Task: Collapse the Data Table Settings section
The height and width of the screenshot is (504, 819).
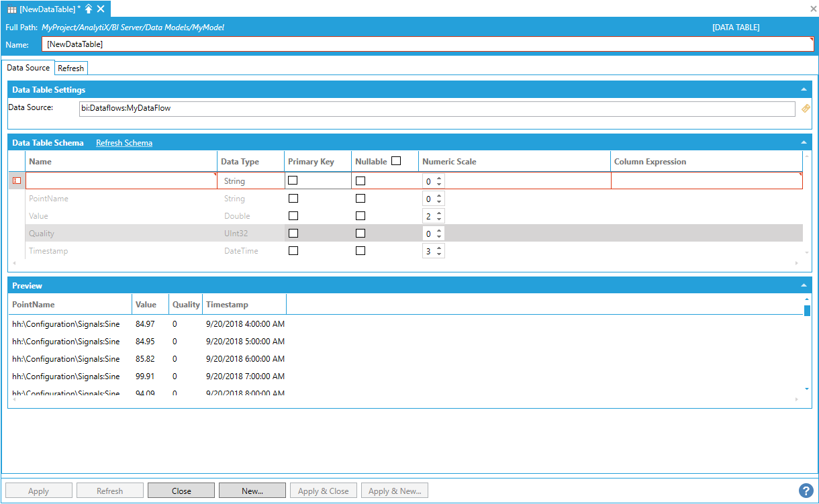Action: coord(804,89)
